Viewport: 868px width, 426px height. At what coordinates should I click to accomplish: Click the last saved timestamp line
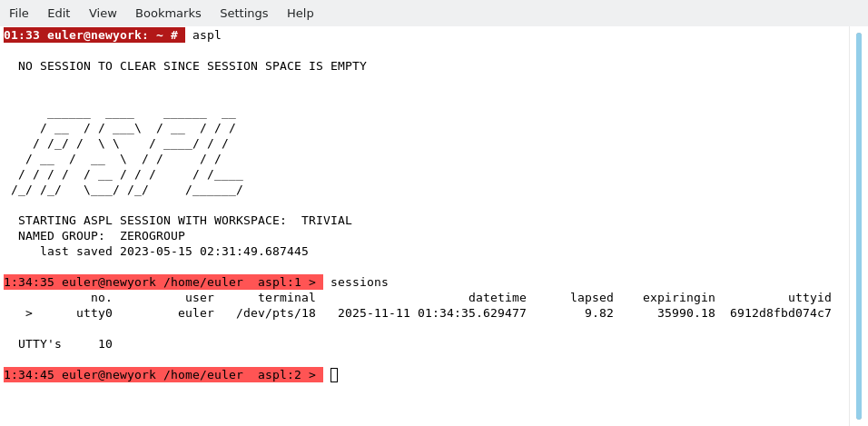(174, 252)
